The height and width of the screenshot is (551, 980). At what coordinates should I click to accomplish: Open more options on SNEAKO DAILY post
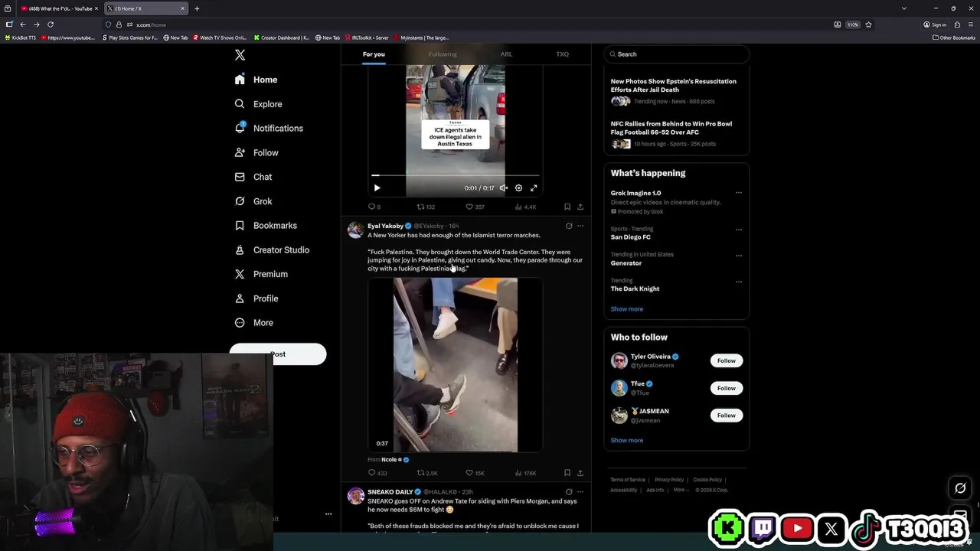(580, 492)
